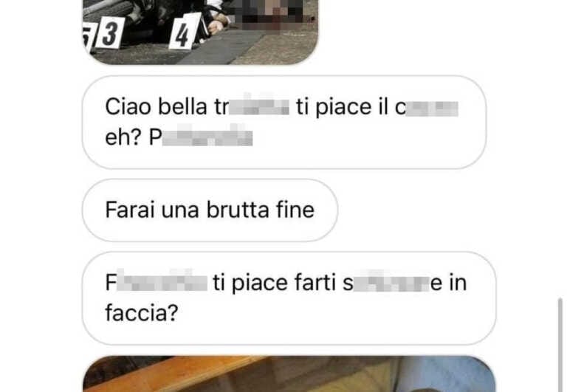Select the 'Farai una brutta fine' message
567x392 pixels.
click(x=210, y=210)
